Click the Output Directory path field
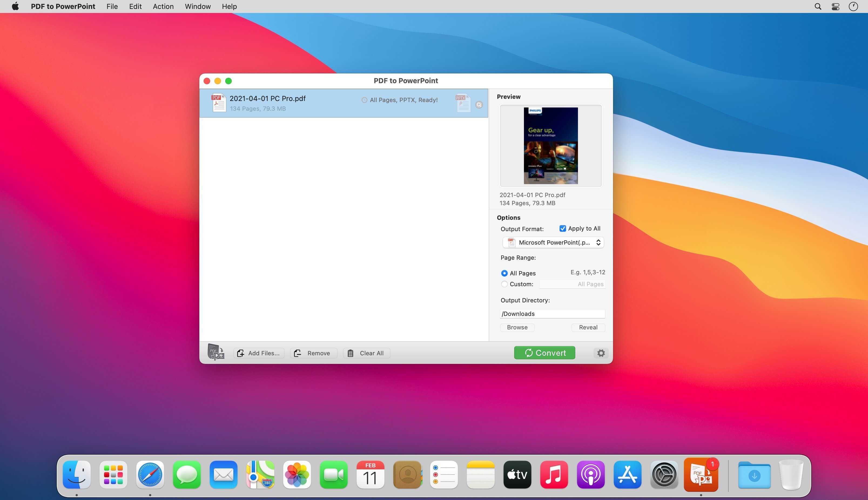 coord(552,313)
